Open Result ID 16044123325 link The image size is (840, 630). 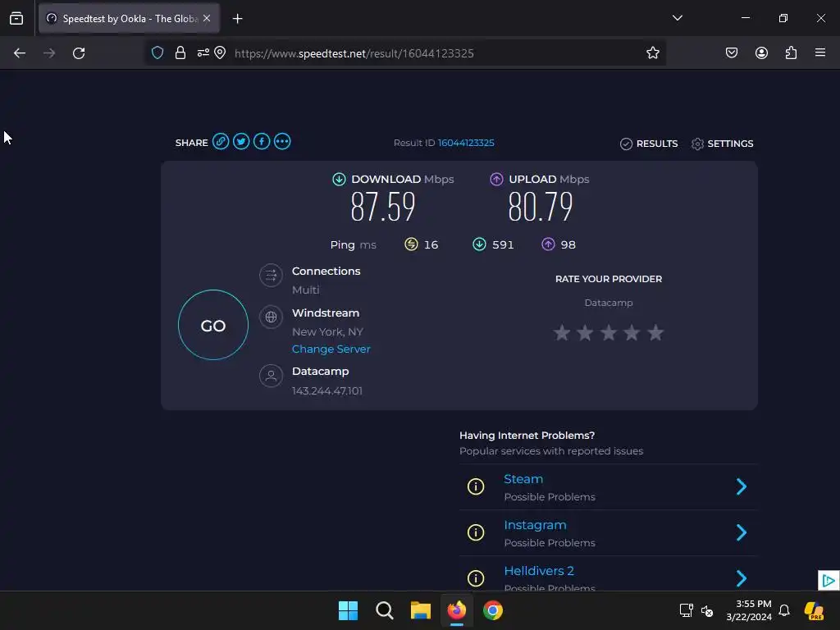click(466, 143)
